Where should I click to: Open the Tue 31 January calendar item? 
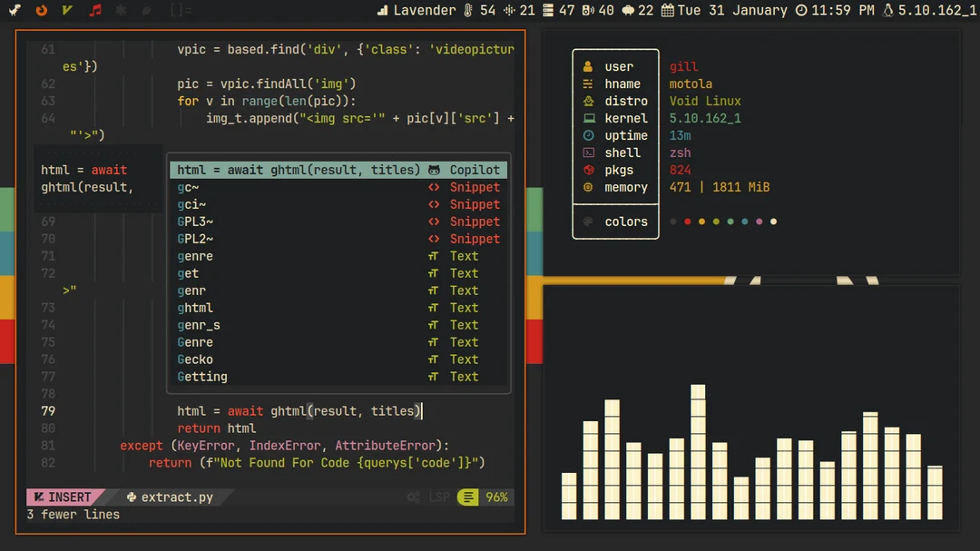coord(726,10)
